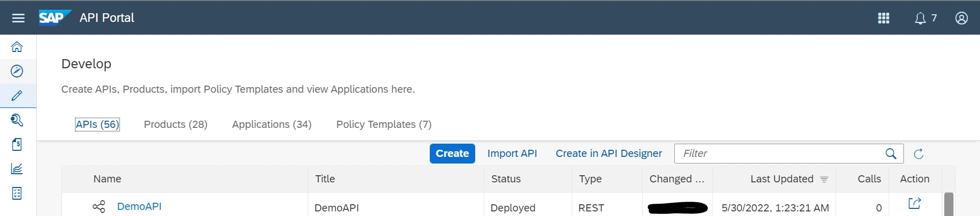Viewport: 980px width, 216px height.
Task: Open the Test magnifier icon in sidebar
Action: click(x=17, y=120)
